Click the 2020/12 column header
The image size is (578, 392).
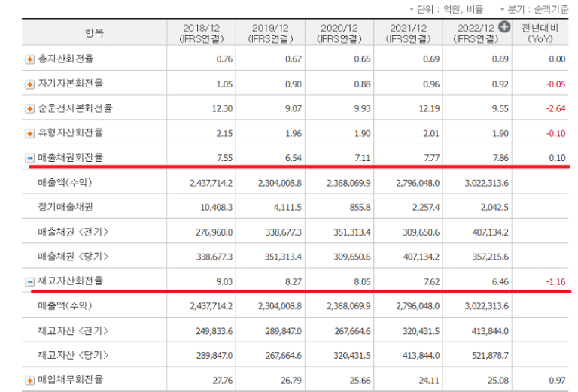click(x=340, y=32)
